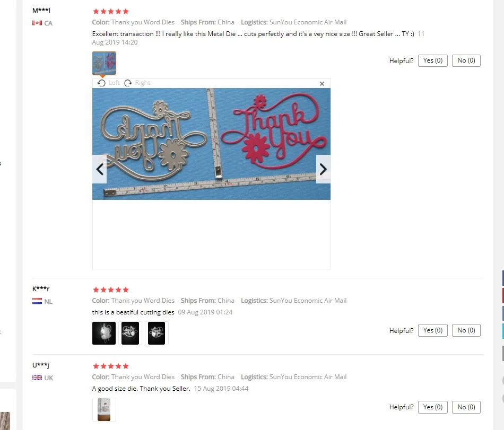
Task: Show previous review photo with left arrow
Action: 100,169
